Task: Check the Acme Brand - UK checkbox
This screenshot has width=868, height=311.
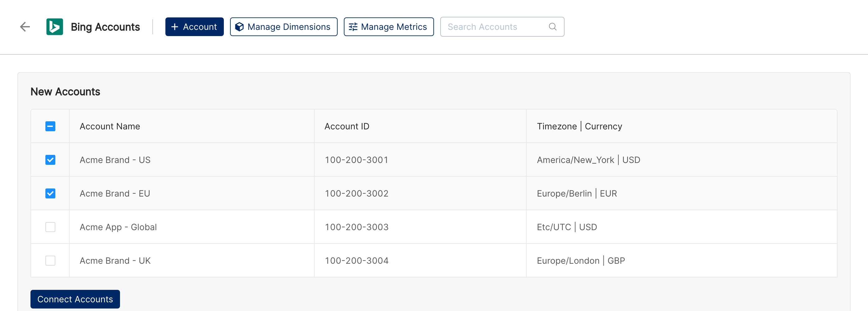Action: pyautogui.click(x=50, y=260)
